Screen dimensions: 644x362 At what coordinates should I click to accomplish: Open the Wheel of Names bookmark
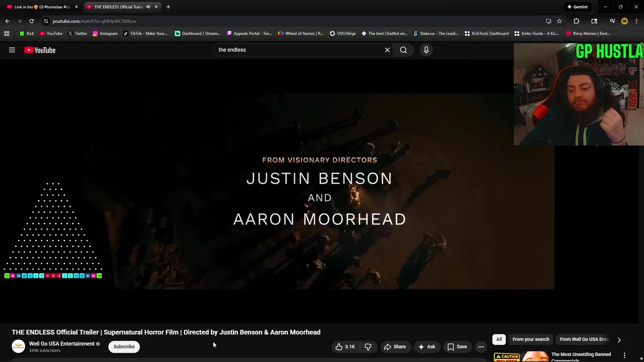pyautogui.click(x=301, y=33)
